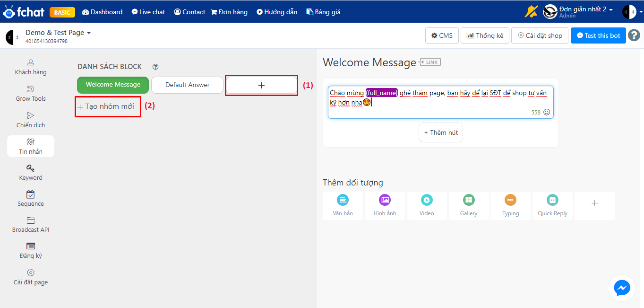This screenshot has width=644, height=308.
Task: Go to Chiến dịch section
Action: [x=31, y=120]
